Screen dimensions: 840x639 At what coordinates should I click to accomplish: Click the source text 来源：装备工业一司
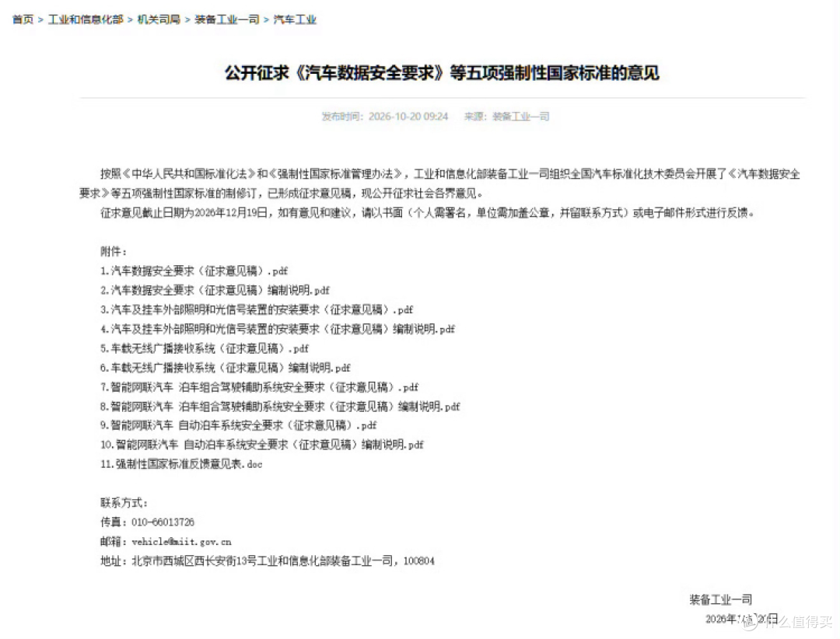pos(507,117)
